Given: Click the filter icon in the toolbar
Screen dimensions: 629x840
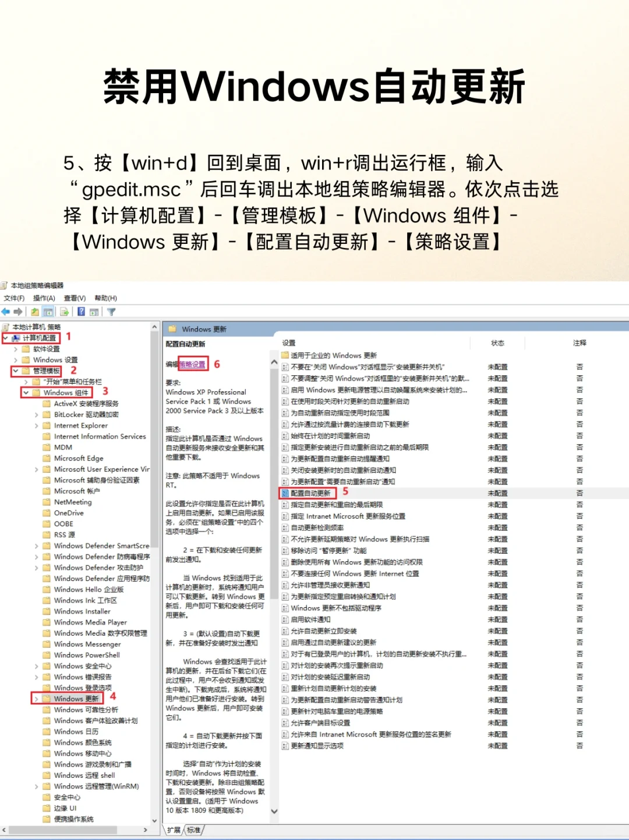Looking at the screenshot, I should 111,312.
